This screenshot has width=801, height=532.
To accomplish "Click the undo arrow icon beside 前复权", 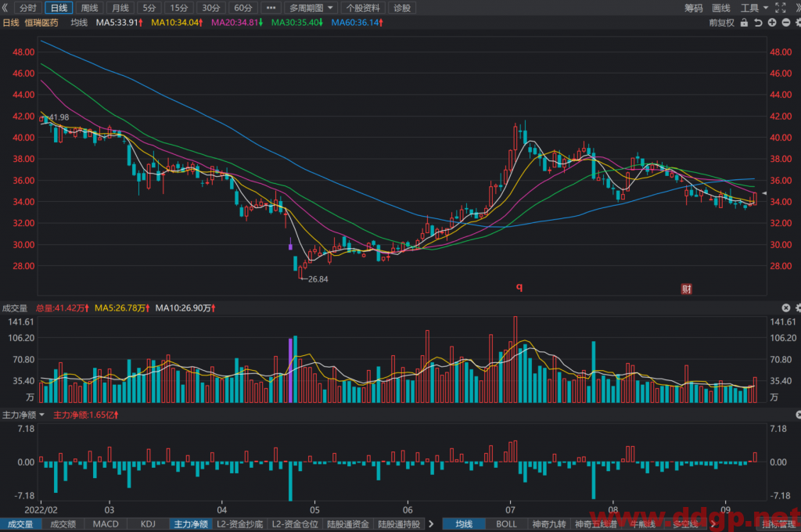I will tap(758, 23).
